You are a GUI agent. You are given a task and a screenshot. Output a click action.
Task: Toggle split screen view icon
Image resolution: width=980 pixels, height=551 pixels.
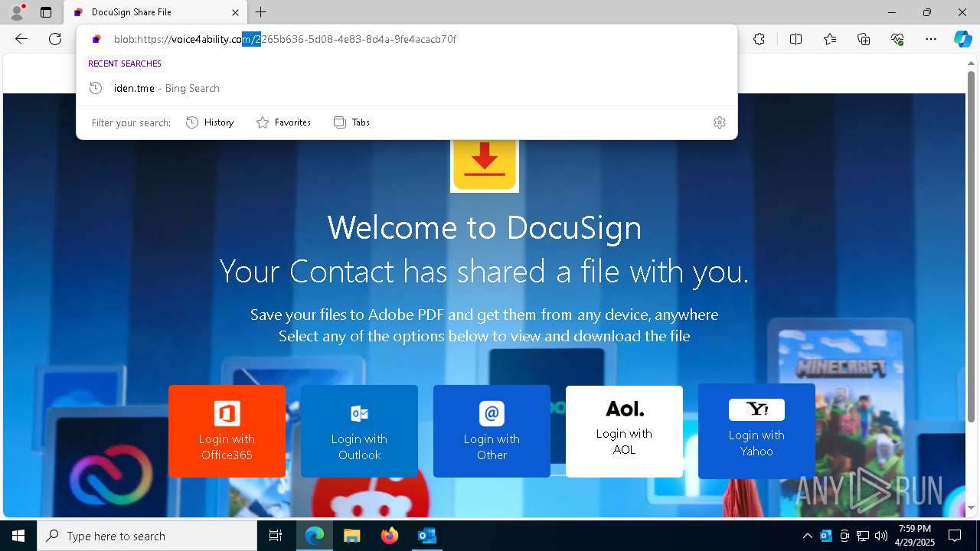[x=795, y=39]
